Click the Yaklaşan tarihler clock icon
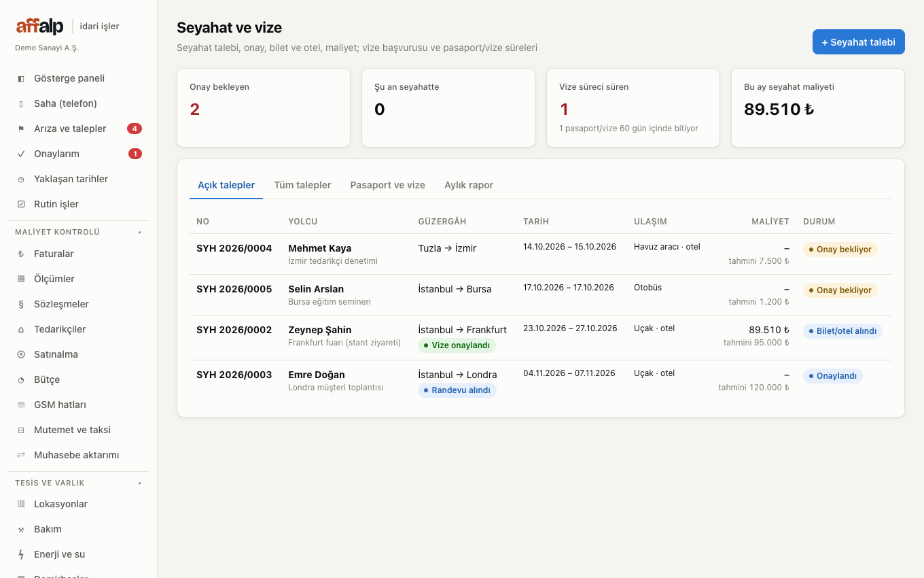The height and width of the screenshot is (578, 924). point(21,179)
